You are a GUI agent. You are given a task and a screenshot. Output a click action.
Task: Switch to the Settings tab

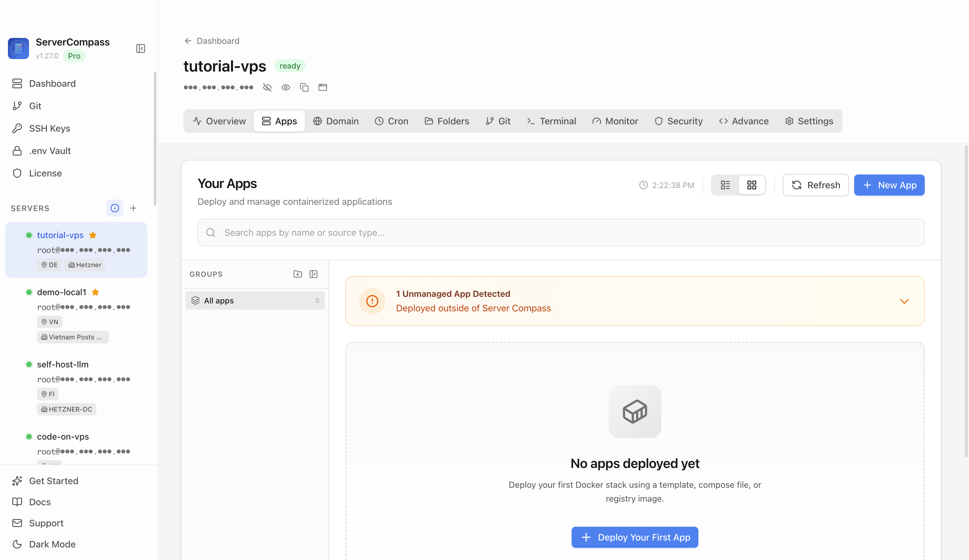pyautogui.click(x=809, y=121)
